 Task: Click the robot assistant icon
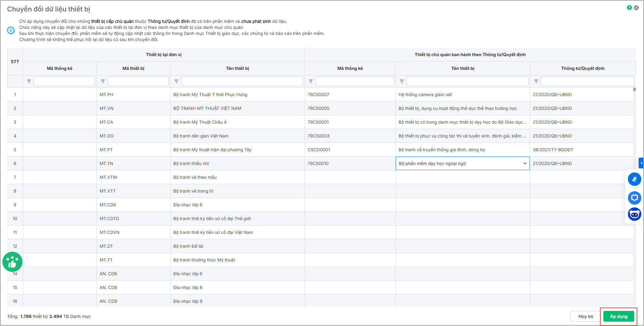point(634,214)
